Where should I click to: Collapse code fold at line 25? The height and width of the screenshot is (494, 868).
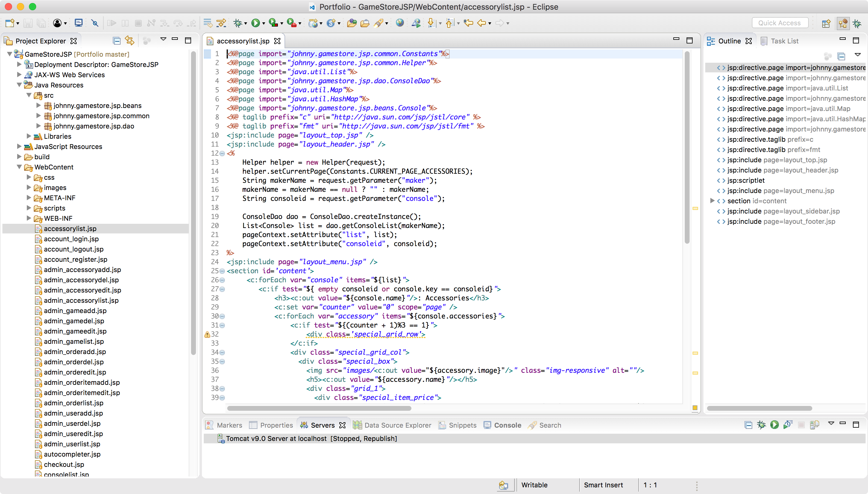(x=222, y=271)
